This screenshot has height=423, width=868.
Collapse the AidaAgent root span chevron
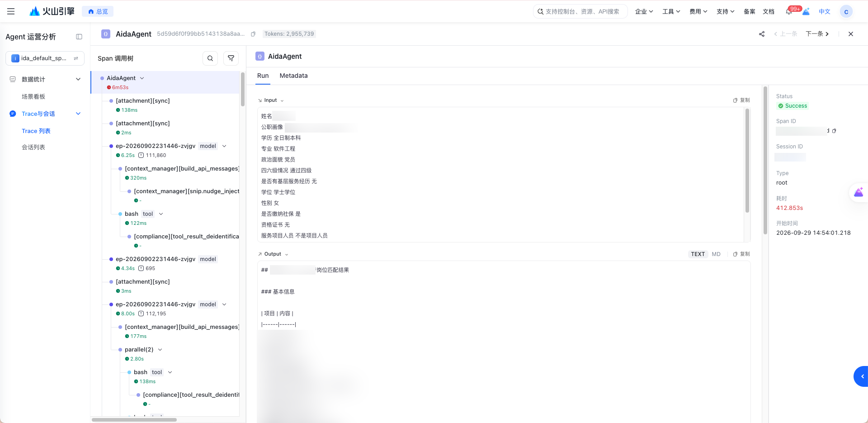pos(142,78)
